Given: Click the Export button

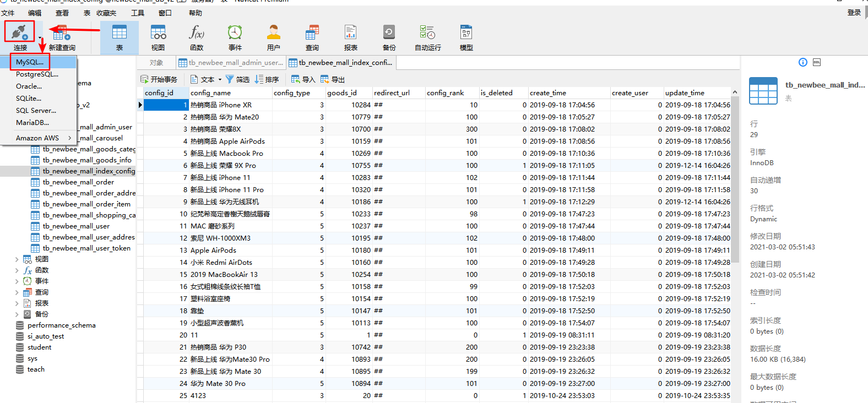Looking at the screenshot, I should click(x=333, y=79).
